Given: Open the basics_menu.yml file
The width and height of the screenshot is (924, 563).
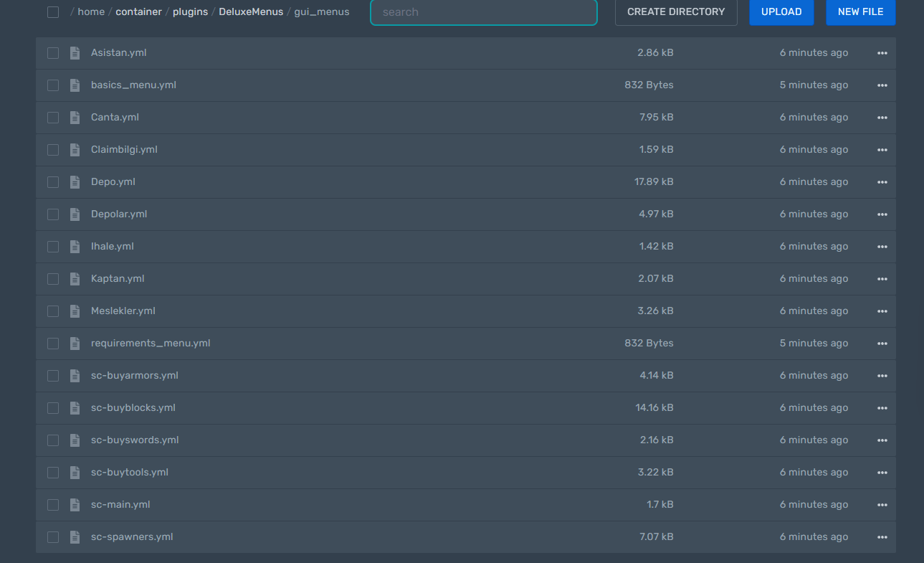Looking at the screenshot, I should tap(133, 85).
